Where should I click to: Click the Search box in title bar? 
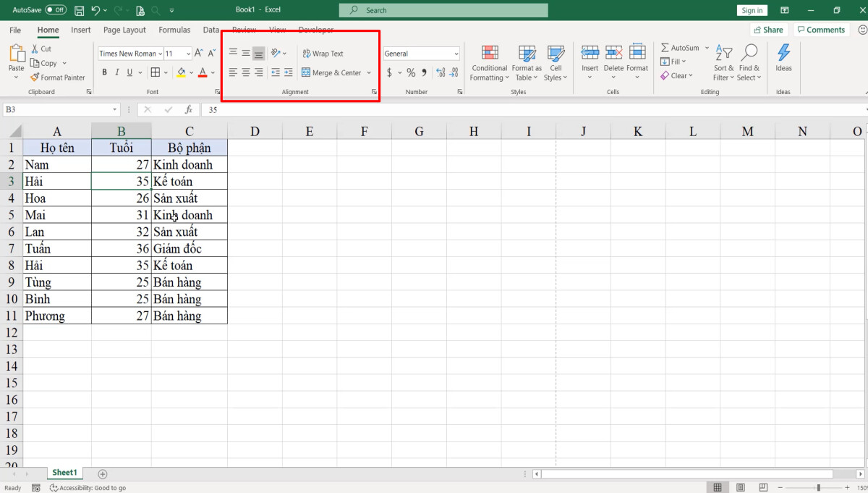pos(443,10)
